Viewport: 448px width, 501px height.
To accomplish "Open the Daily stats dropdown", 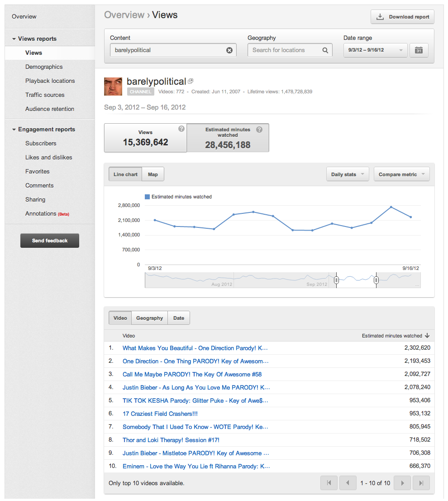I will (x=348, y=174).
